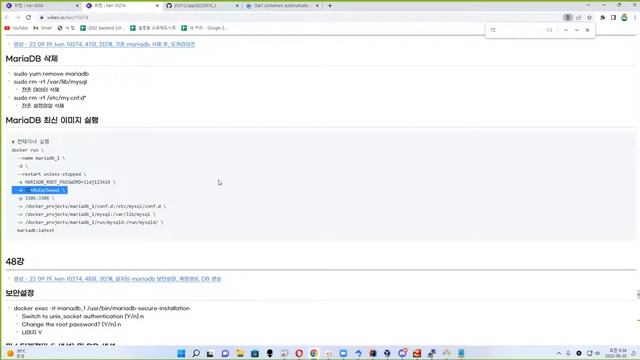Click the 'mariadb:latest' code line
Viewport: 640px width, 360px height.
pyautogui.click(x=36, y=230)
